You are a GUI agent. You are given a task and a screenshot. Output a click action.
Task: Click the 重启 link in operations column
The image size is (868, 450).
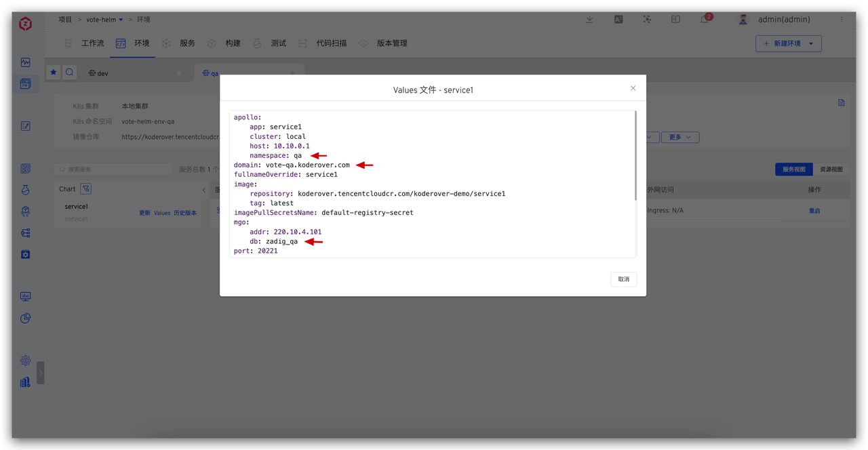point(814,211)
